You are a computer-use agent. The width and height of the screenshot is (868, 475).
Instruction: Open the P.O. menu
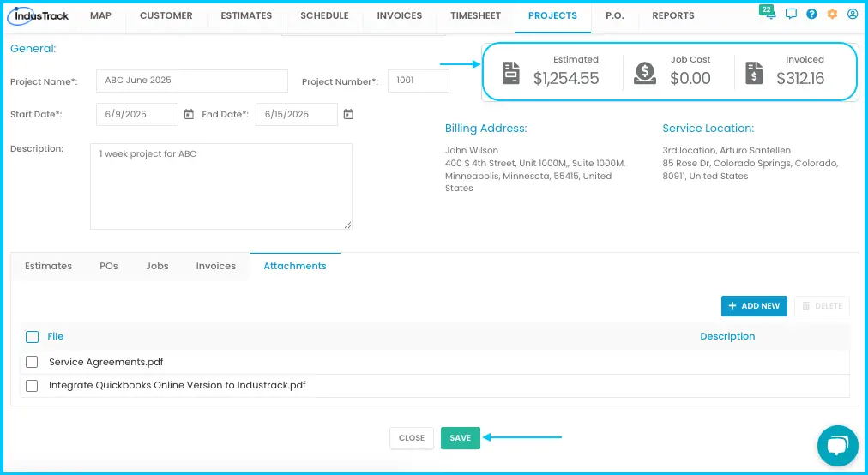pos(614,15)
